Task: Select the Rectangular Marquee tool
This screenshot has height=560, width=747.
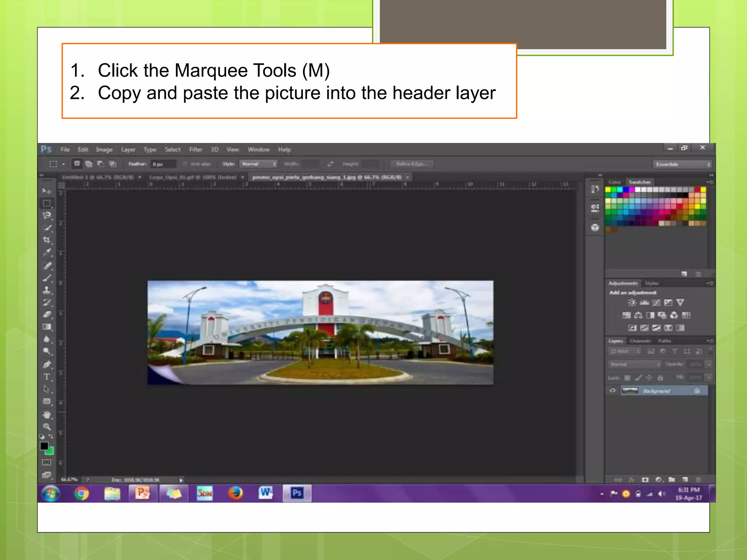Action: tap(47, 203)
